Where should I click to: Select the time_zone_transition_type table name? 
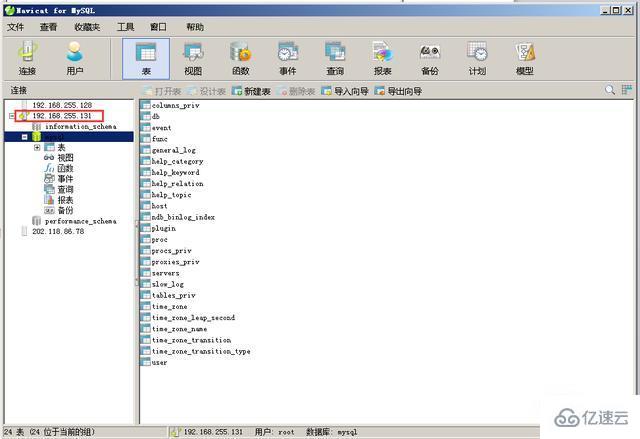click(x=201, y=351)
